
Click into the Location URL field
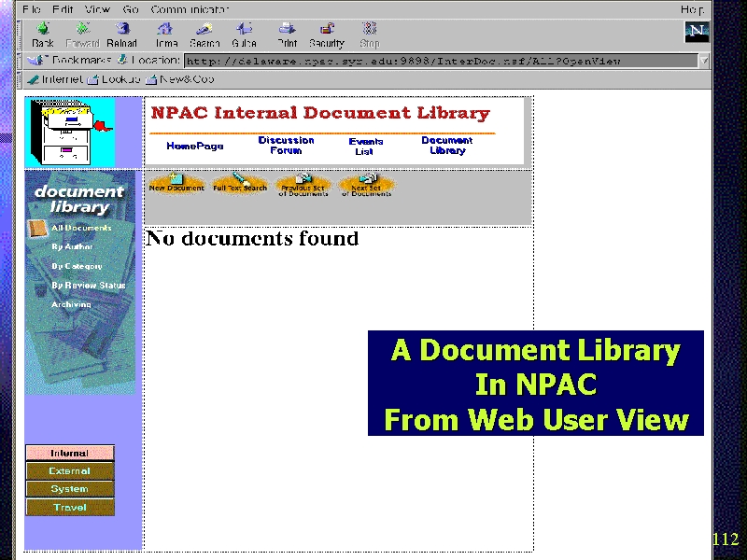[x=441, y=61]
